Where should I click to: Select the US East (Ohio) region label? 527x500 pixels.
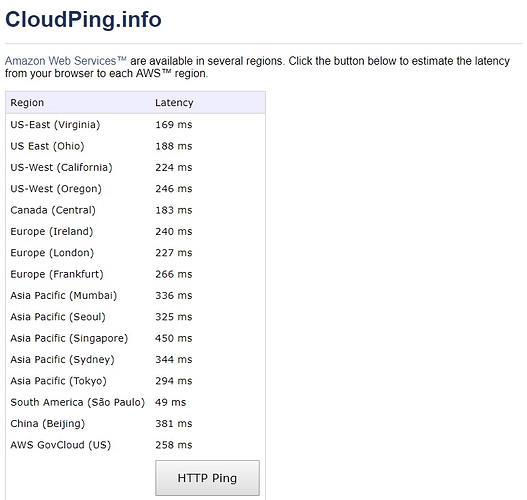(x=47, y=146)
